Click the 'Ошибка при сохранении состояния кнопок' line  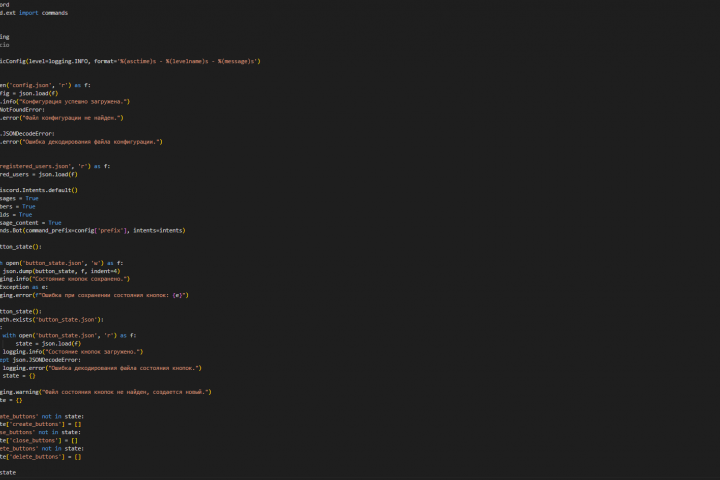pyautogui.click(x=95, y=295)
